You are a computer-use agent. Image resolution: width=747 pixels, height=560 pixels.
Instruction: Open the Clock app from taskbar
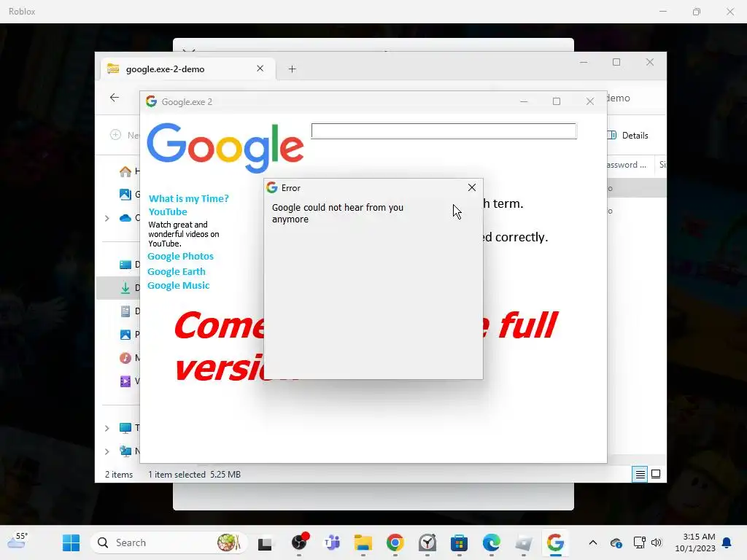(x=427, y=542)
